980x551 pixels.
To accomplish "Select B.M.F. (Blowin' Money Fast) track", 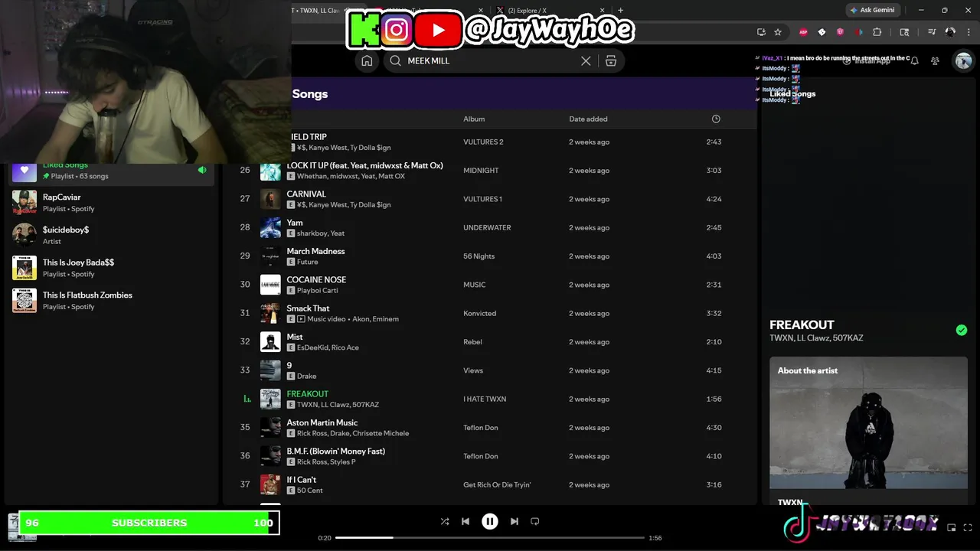I will tap(490, 456).
